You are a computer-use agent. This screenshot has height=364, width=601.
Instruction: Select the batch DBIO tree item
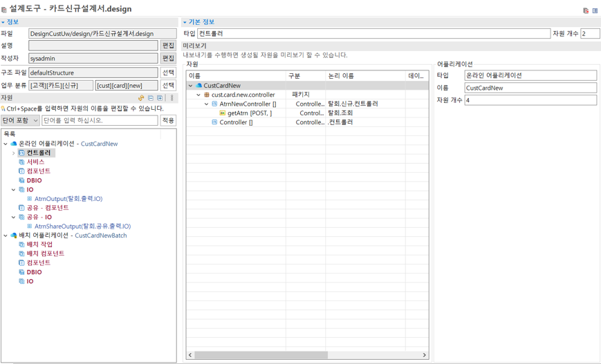34,272
